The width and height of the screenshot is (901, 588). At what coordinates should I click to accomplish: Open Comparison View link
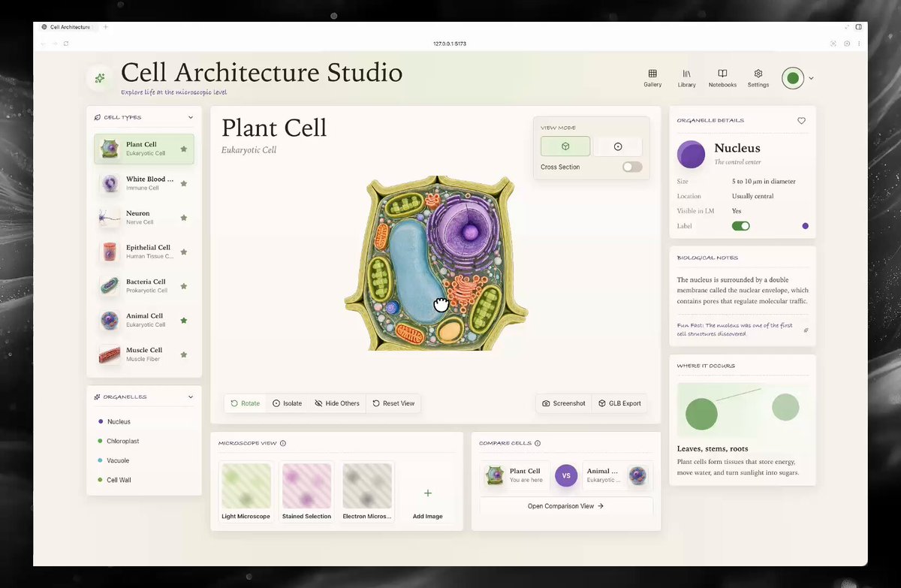[x=566, y=506]
